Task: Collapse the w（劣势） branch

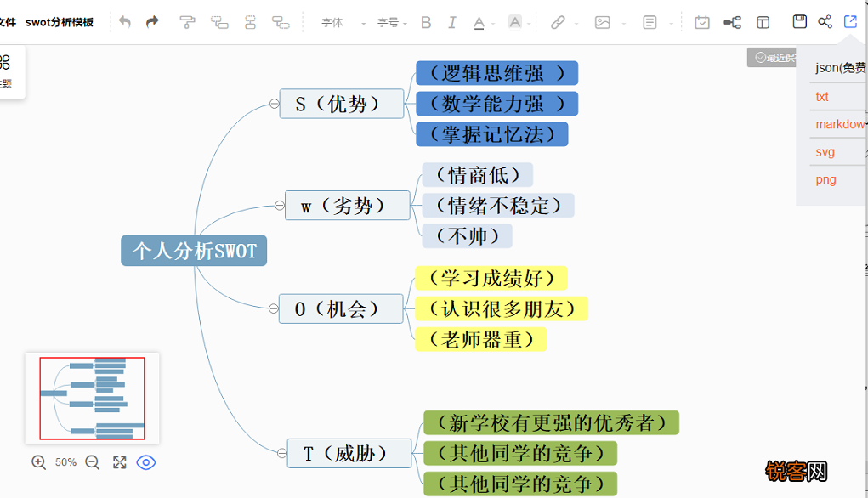Action: click(x=280, y=206)
